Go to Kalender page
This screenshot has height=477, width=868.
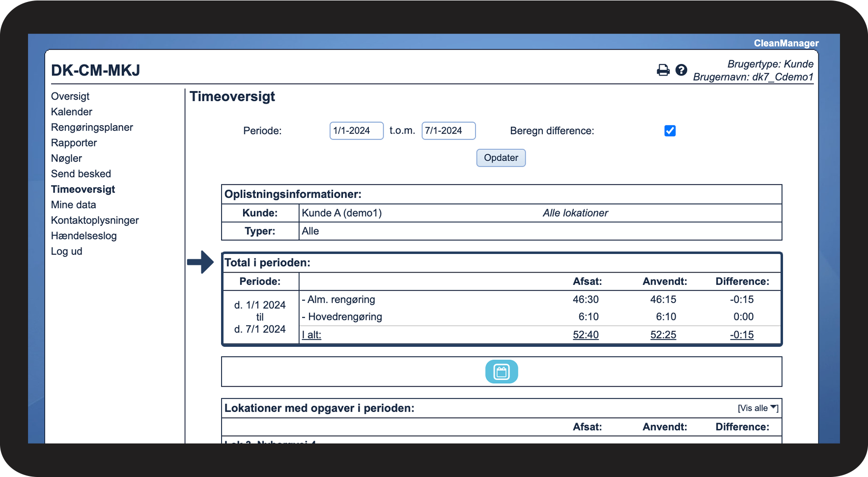[x=72, y=112]
